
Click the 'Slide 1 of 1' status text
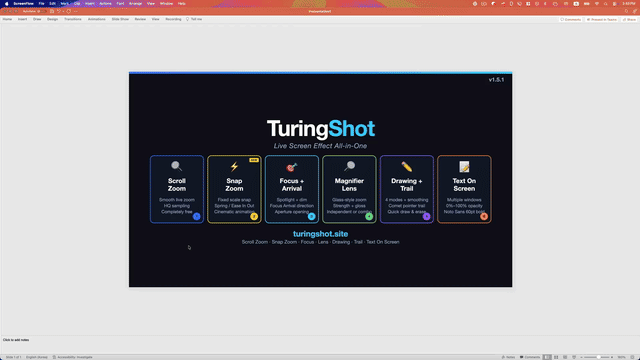tap(13, 357)
